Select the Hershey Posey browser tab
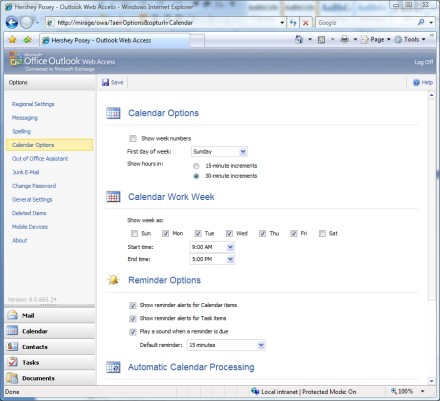Screen dimensions: 440x401 (114, 40)
